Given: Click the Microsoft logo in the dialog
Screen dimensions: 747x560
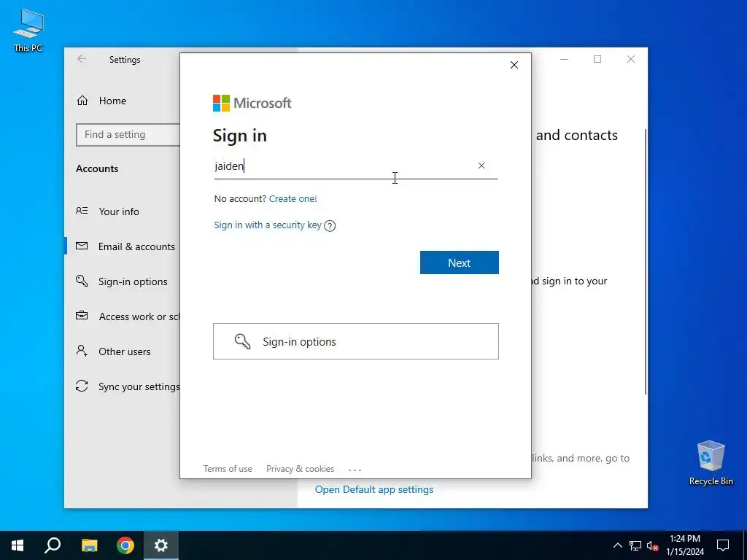Looking at the screenshot, I should click(x=252, y=103).
